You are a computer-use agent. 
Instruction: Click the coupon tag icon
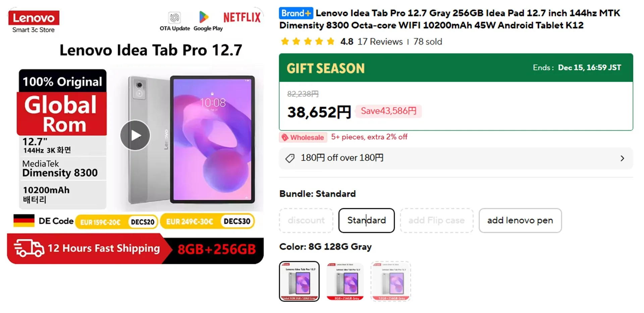(290, 158)
